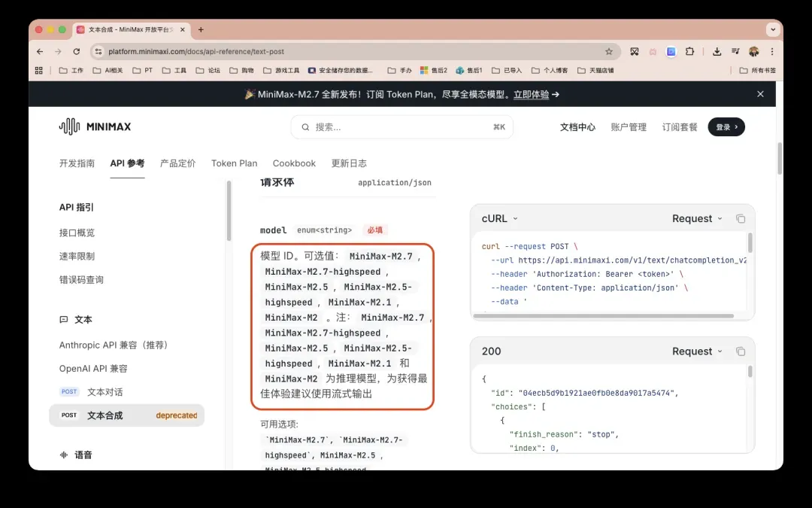Open the Cookbook tab
Image resolution: width=812 pixels, height=508 pixels.
point(294,163)
